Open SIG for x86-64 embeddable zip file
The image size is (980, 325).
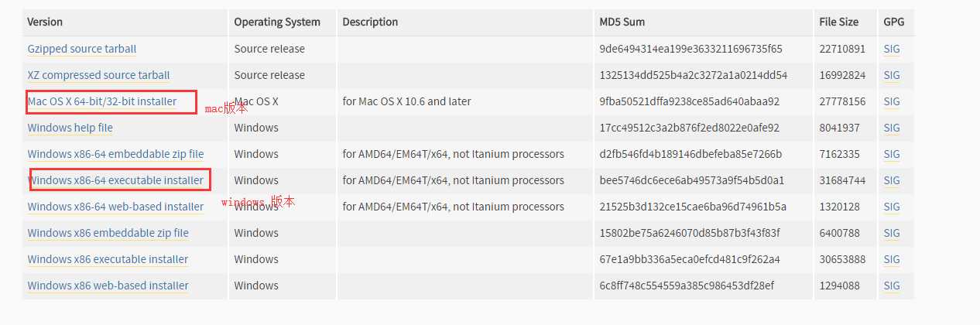[x=892, y=154]
